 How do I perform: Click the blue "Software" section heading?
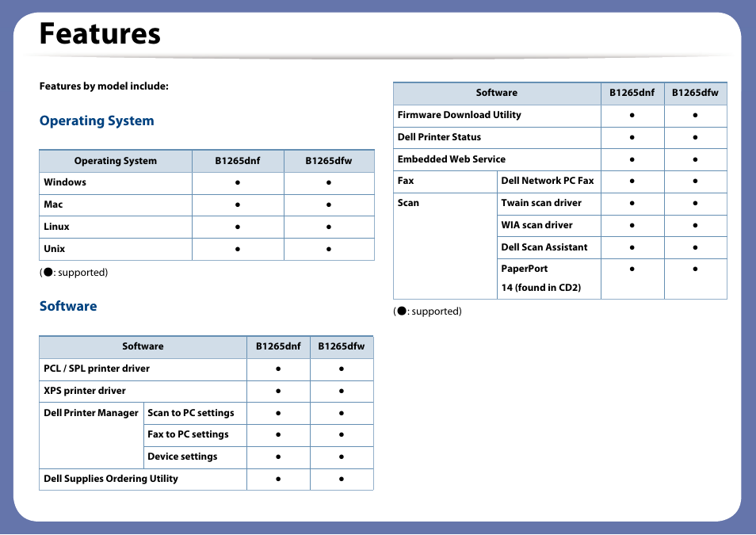pyautogui.click(x=68, y=306)
